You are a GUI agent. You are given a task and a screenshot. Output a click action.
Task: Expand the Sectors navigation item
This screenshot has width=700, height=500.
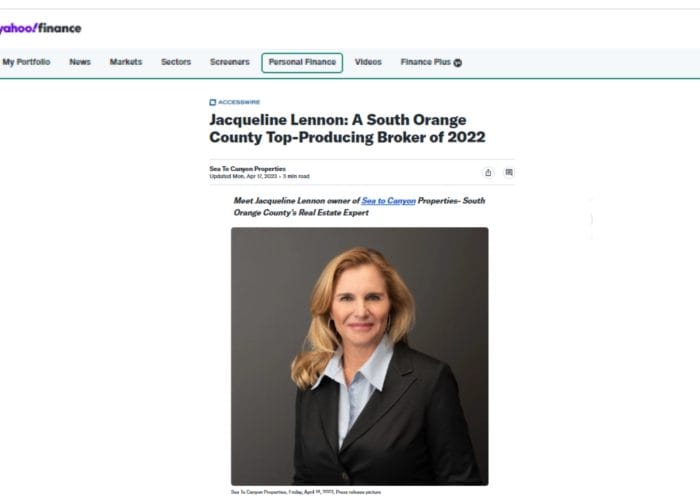coord(176,62)
